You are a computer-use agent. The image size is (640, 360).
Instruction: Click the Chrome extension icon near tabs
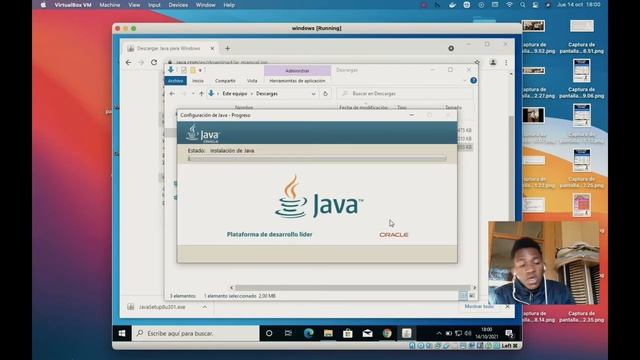[x=451, y=48]
